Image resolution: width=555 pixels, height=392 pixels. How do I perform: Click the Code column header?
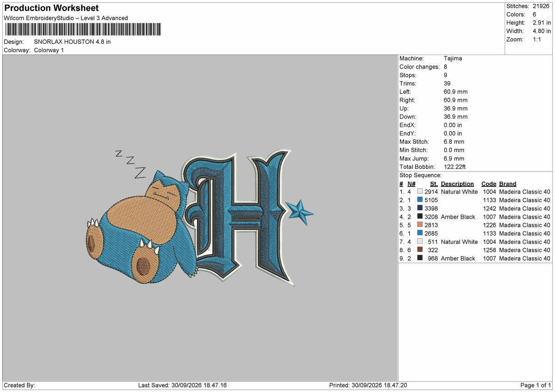coord(489,184)
